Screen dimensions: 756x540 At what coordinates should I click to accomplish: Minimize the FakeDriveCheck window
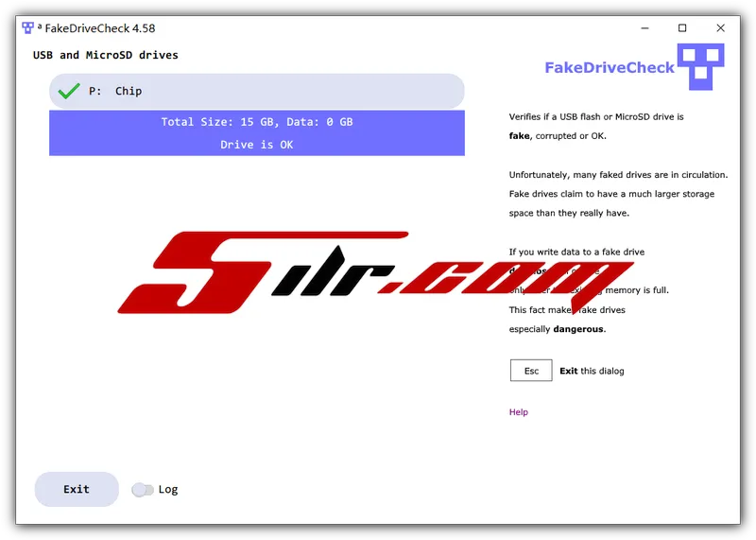coord(644,28)
